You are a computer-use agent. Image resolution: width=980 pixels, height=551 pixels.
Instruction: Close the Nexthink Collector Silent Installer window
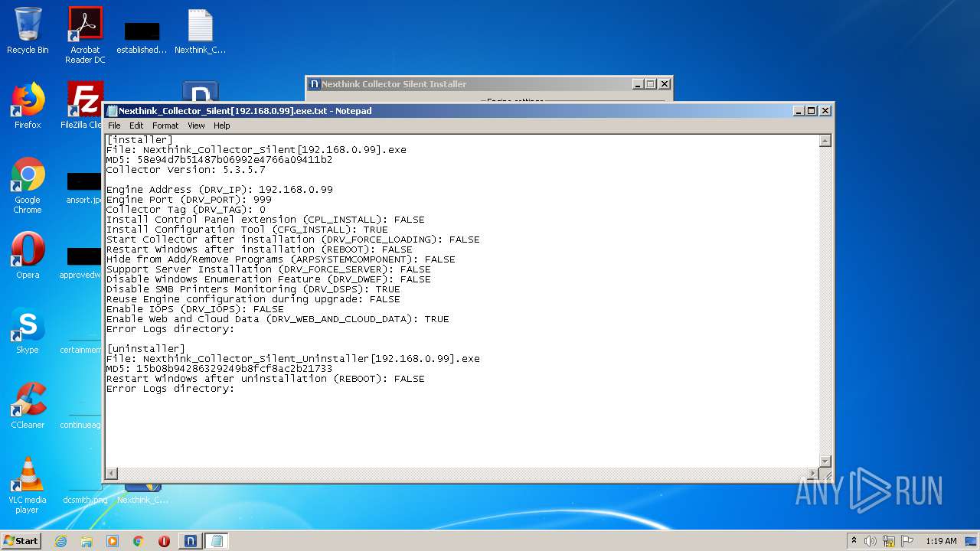664,84
